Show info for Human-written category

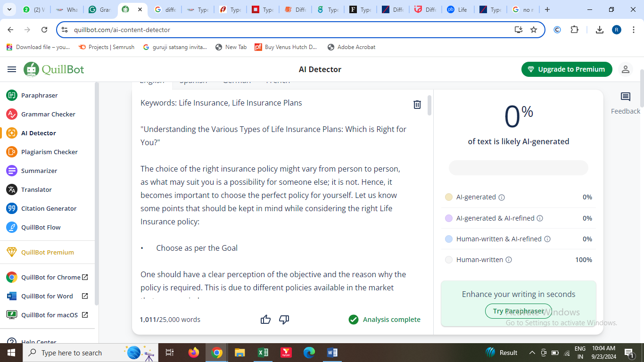point(509,260)
